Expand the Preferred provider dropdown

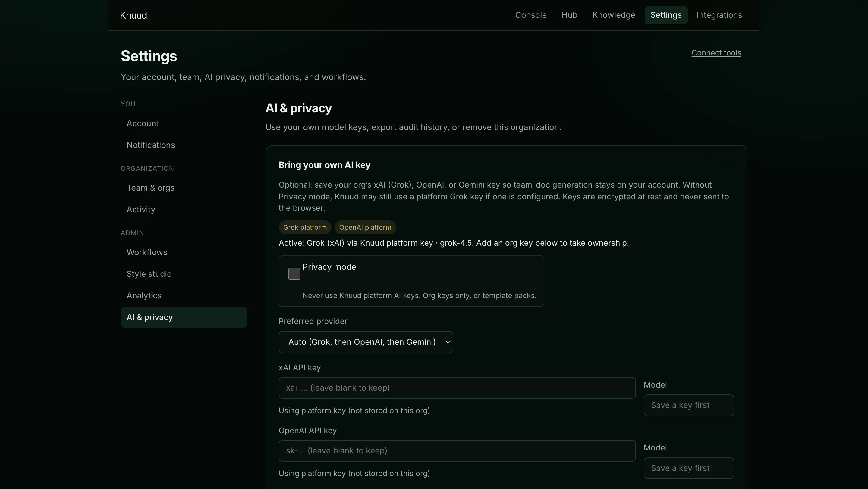(x=366, y=342)
